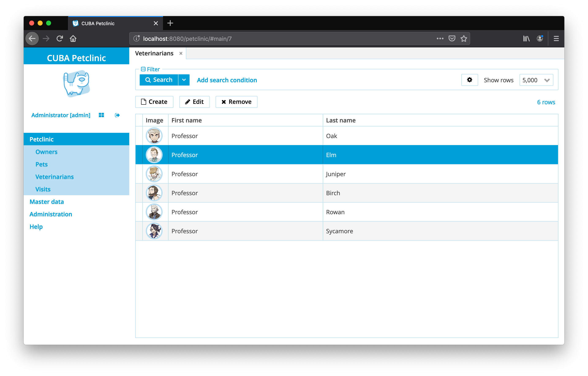This screenshot has height=376, width=588.
Task: Sort by Last name column header
Action: [440, 120]
